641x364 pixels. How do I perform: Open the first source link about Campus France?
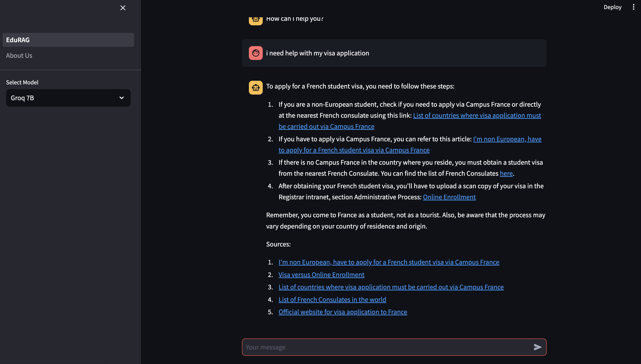(x=388, y=262)
